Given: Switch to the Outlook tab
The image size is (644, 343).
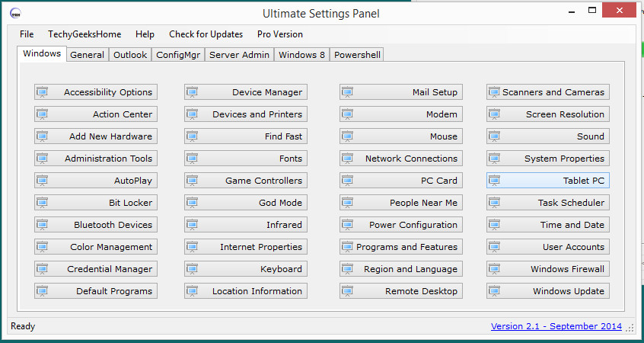Looking at the screenshot, I should [130, 55].
